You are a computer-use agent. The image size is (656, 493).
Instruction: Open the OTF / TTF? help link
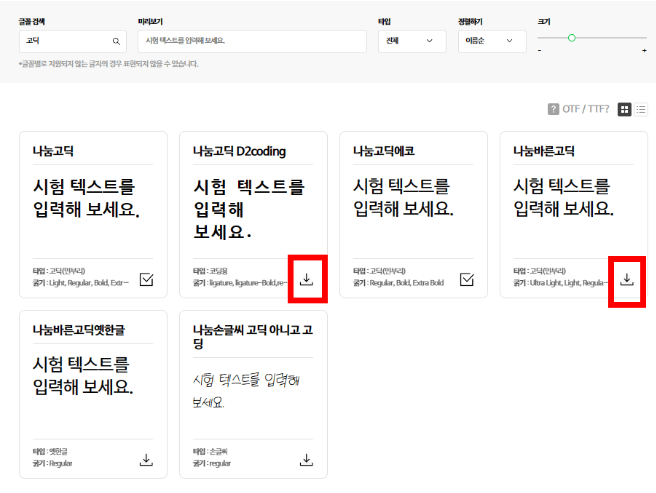(x=585, y=109)
